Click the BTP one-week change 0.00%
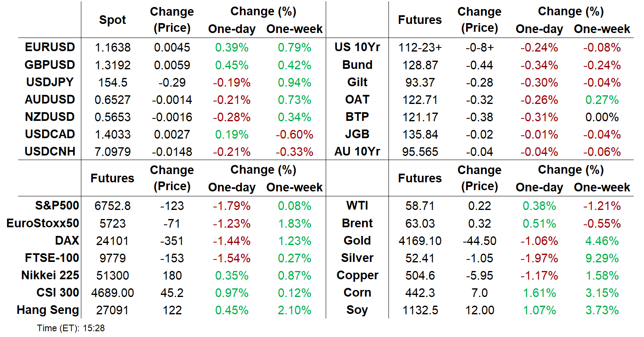This screenshot has height=337, width=644. pyautogui.click(x=601, y=117)
